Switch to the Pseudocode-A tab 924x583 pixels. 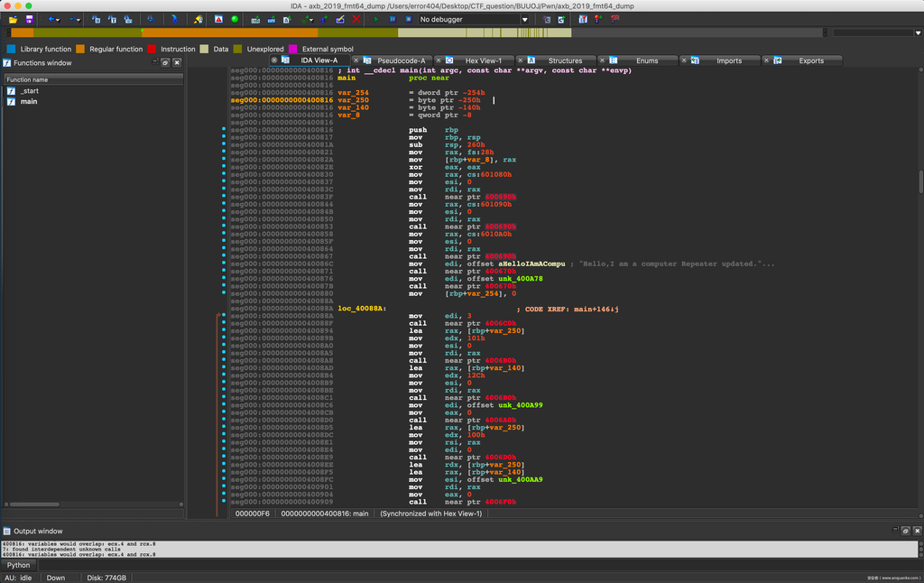point(401,60)
